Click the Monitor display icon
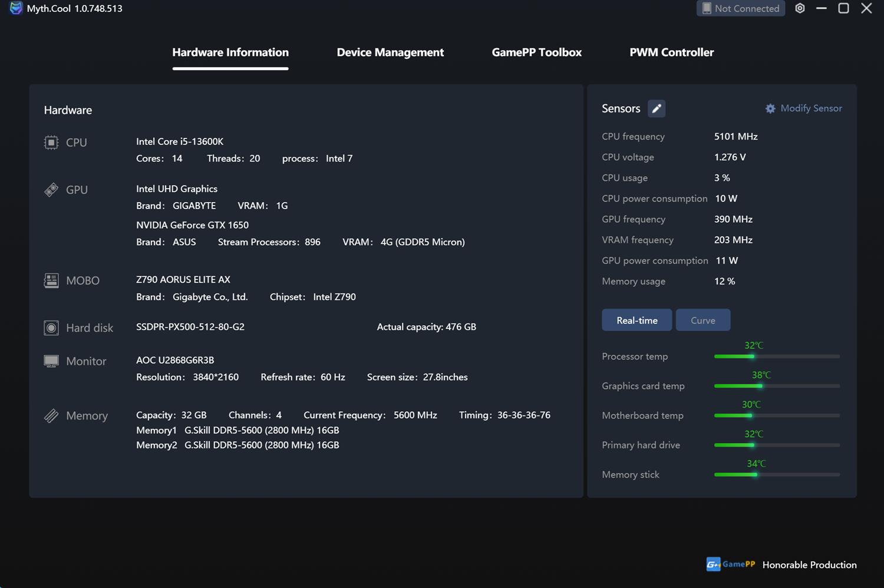 coord(51,361)
